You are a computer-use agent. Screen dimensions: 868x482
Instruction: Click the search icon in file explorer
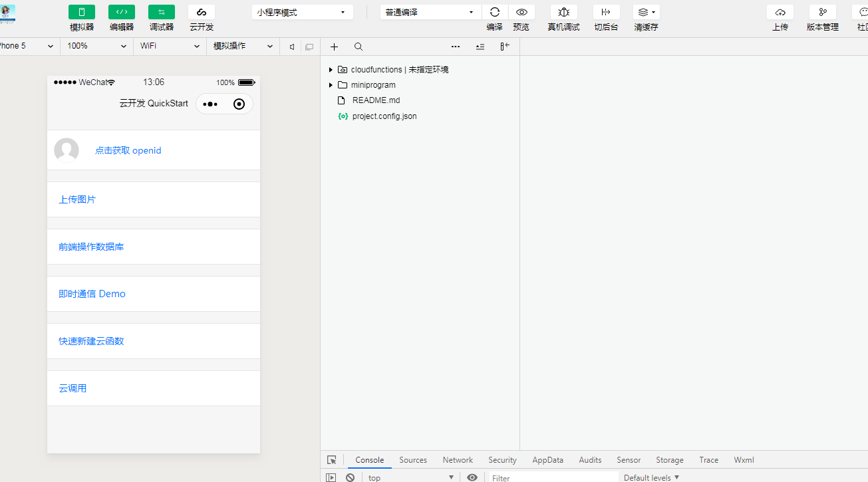[x=359, y=47]
